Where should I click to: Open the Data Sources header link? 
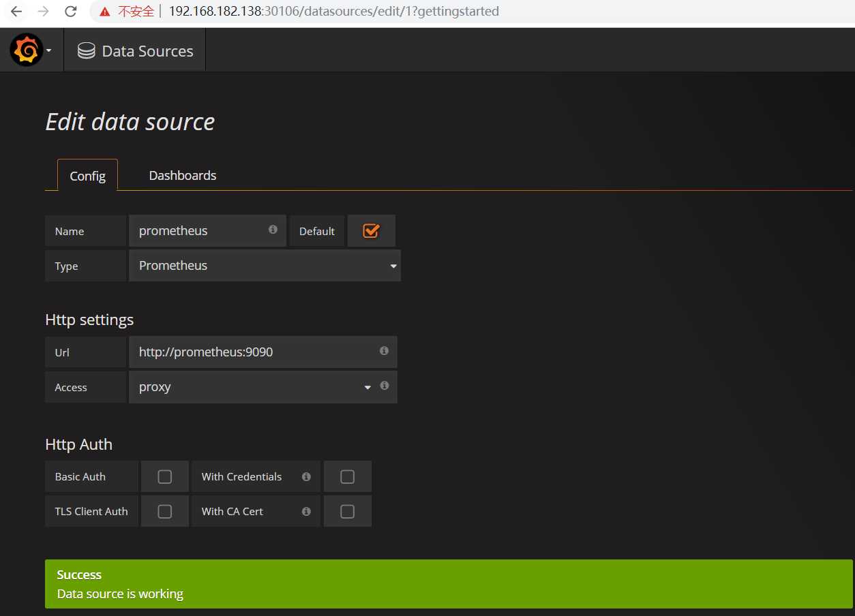(135, 51)
